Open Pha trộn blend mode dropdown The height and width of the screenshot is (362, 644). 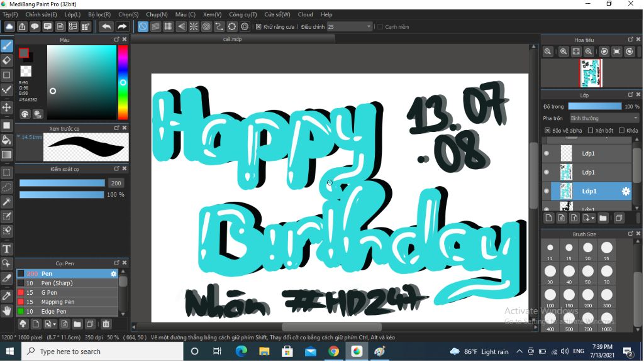coord(604,118)
